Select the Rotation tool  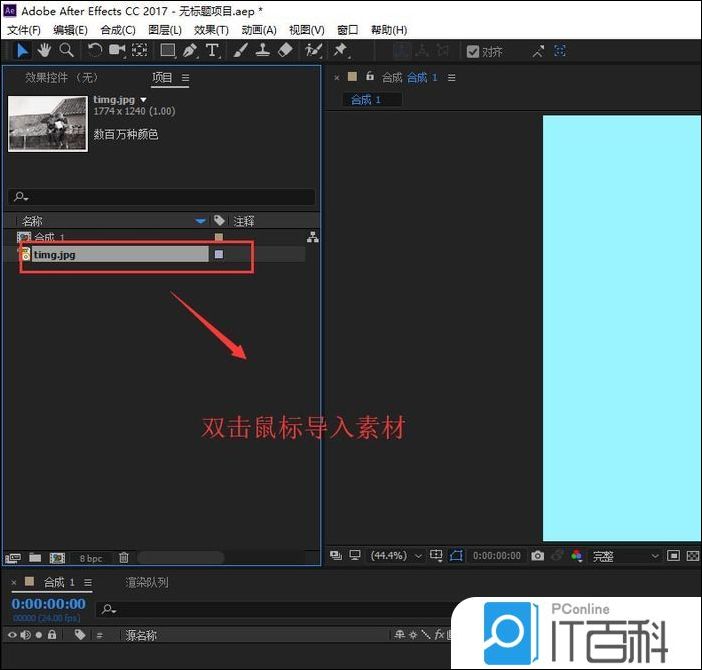tap(95, 50)
